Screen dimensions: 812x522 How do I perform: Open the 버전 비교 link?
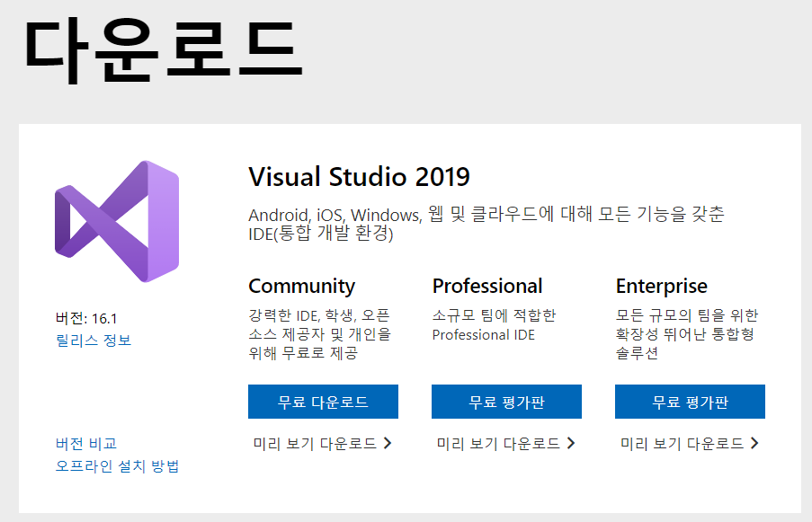[86, 443]
